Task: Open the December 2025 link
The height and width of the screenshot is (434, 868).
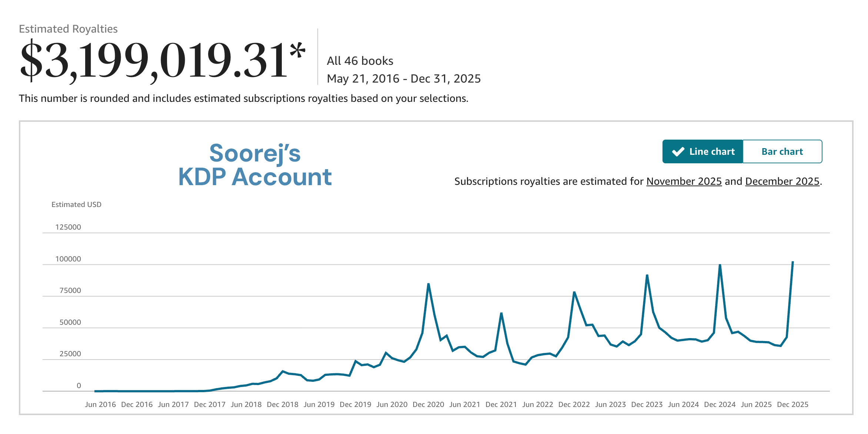Action: click(782, 181)
